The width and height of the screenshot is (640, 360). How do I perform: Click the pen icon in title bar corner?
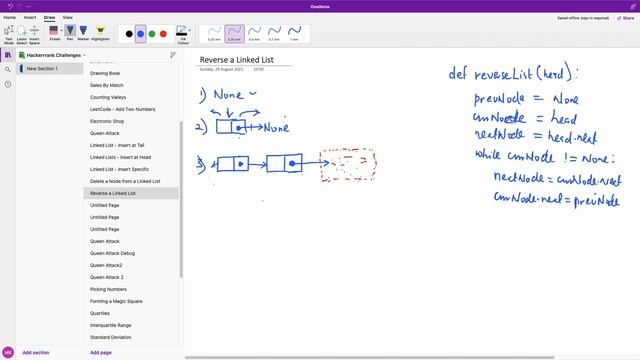633,6
